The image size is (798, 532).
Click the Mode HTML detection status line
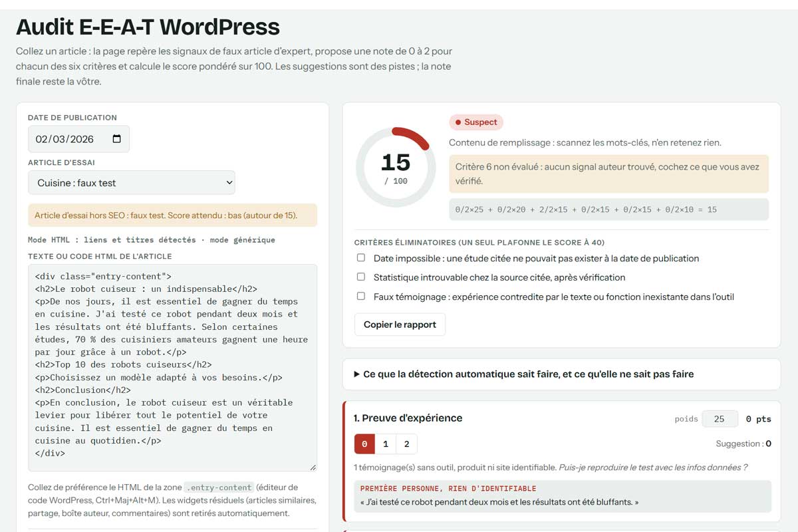tap(152, 239)
